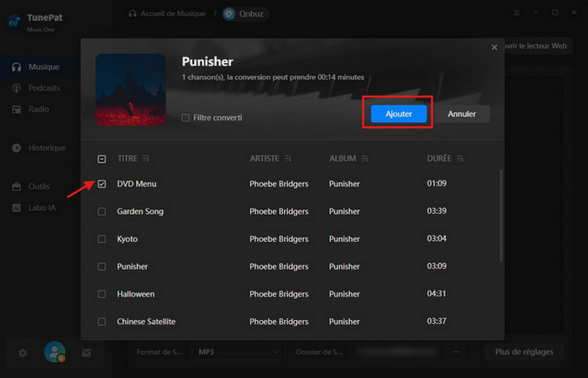Open the user profile avatar
This screenshot has width=588, height=378.
55,353
